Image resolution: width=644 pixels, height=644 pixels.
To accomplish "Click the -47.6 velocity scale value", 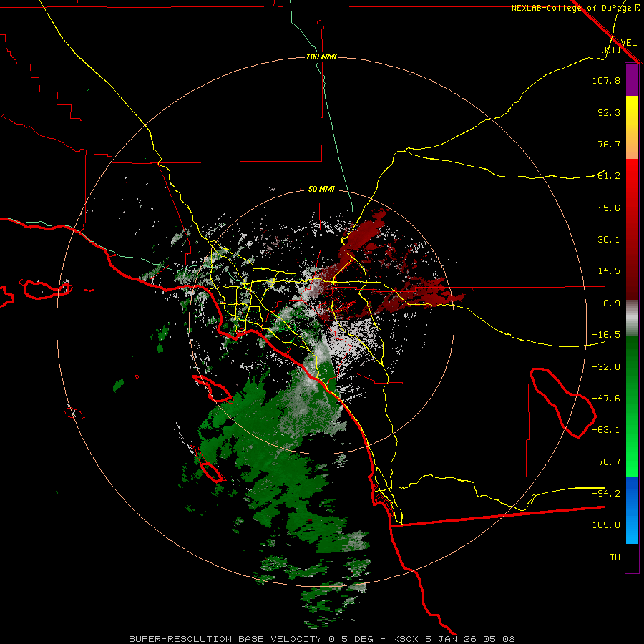I will (606, 399).
